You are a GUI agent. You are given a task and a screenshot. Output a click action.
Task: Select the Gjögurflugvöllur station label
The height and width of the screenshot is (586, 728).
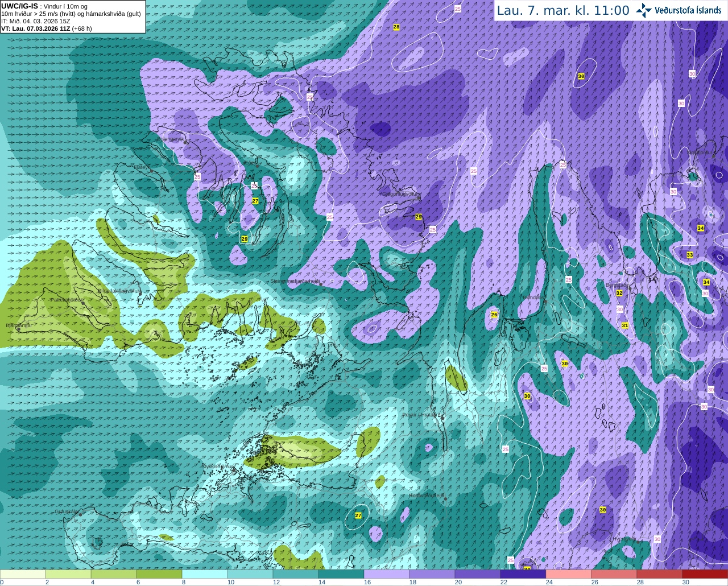(x=400, y=193)
